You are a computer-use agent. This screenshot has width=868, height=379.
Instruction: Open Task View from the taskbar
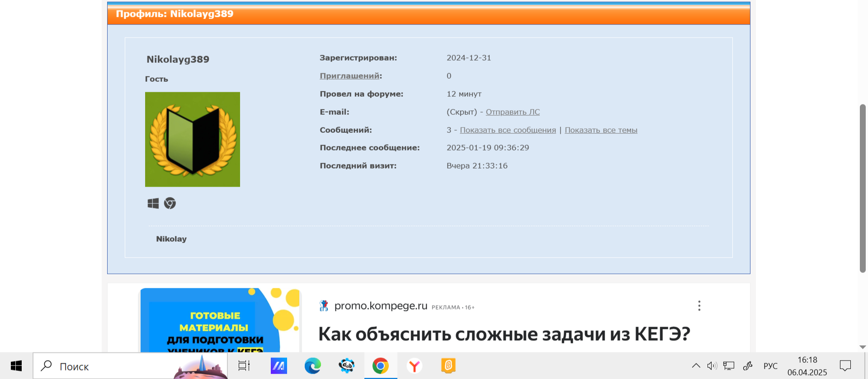pyautogui.click(x=244, y=366)
